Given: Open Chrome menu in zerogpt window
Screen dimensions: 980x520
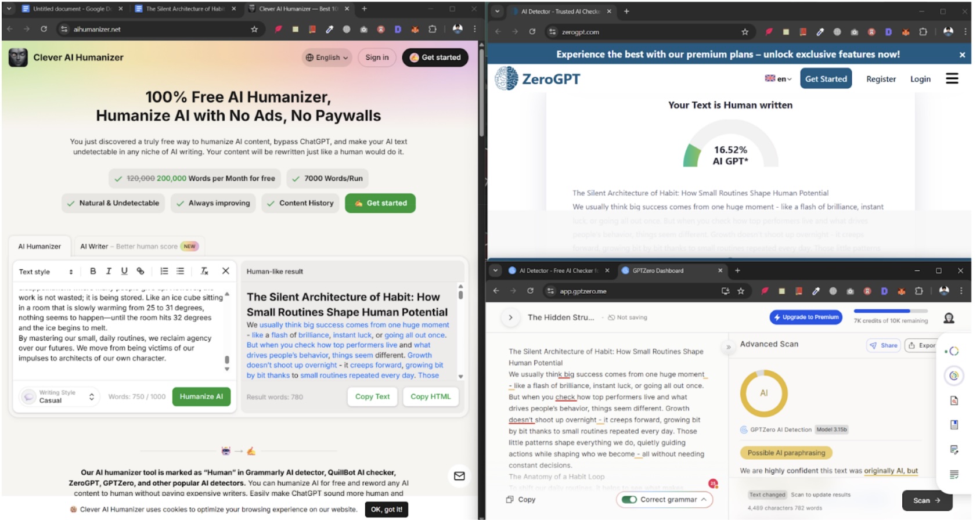Looking at the screenshot, I should click(x=964, y=32).
